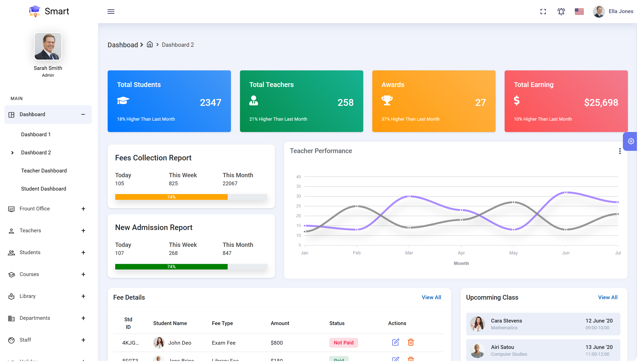Delete John Deo's fee entry
The height and width of the screenshot is (362, 644).
point(411,342)
